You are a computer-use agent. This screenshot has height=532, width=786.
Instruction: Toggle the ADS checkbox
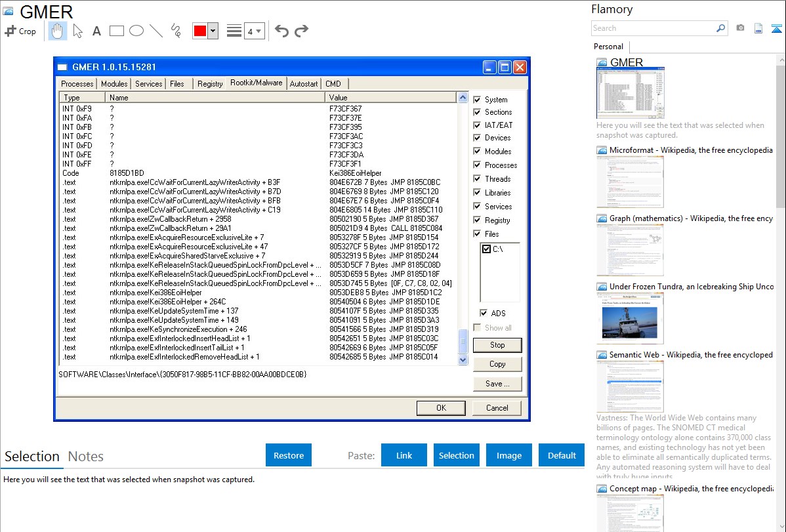coord(484,313)
